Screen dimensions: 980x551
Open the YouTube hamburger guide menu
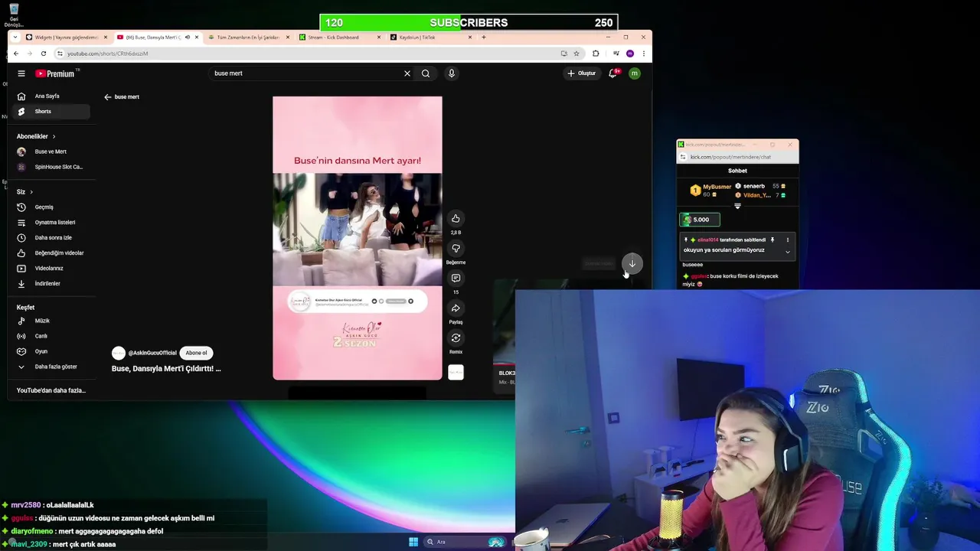click(x=21, y=73)
